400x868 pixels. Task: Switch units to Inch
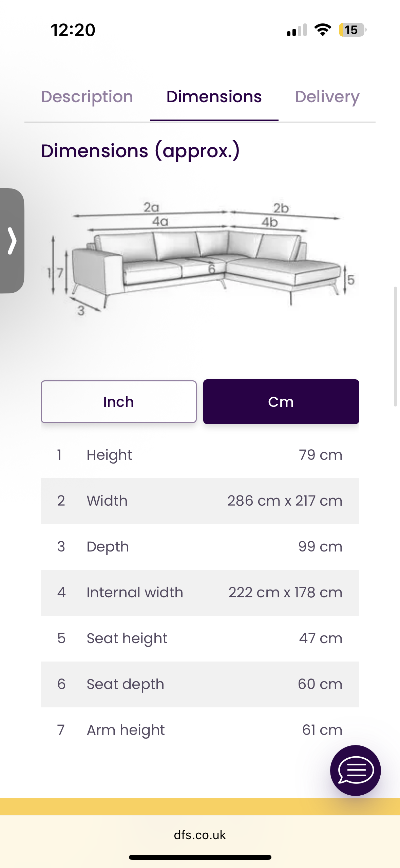[118, 402]
